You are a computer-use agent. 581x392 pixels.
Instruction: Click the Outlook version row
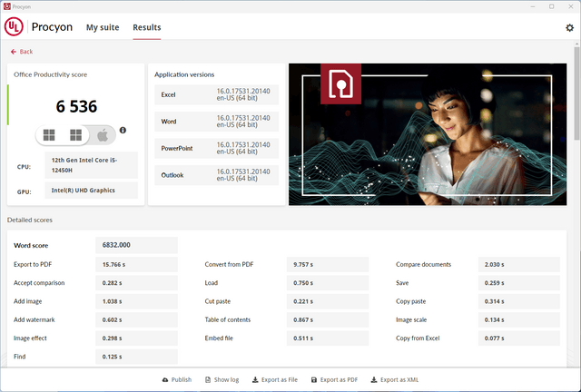click(216, 175)
